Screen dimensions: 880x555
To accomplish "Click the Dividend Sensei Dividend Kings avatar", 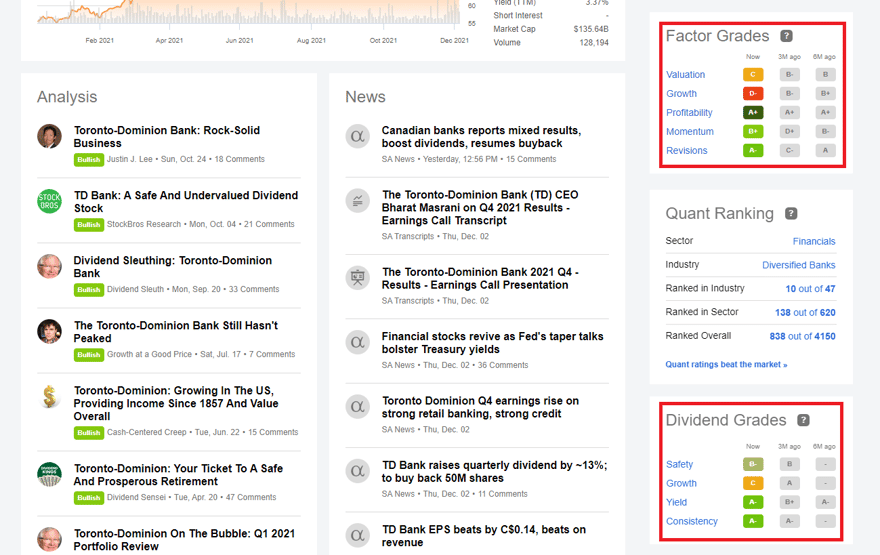I will tap(49, 474).
